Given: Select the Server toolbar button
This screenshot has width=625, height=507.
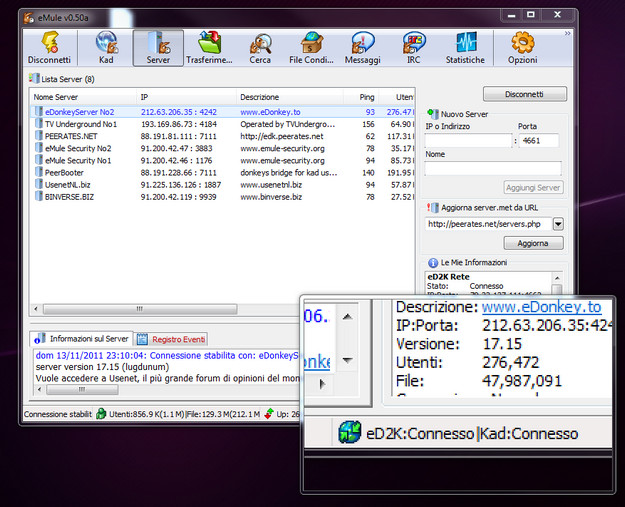Looking at the screenshot, I should click(x=158, y=48).
